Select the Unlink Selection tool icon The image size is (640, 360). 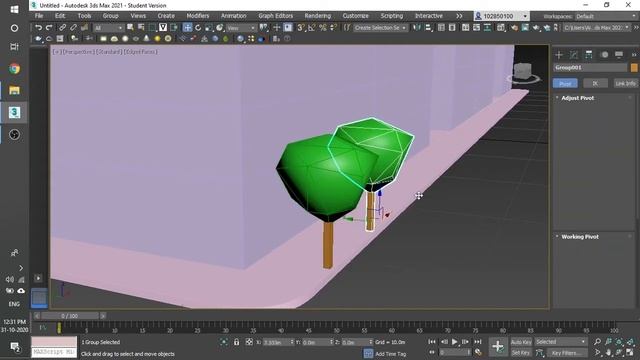[x=73, y=27]
